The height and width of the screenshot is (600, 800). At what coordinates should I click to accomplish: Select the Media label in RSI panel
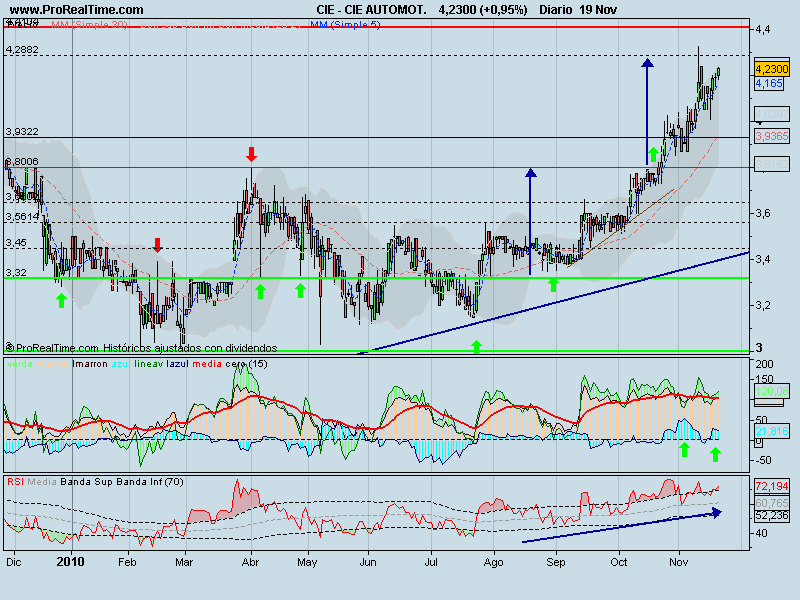(x=42, y=482)
